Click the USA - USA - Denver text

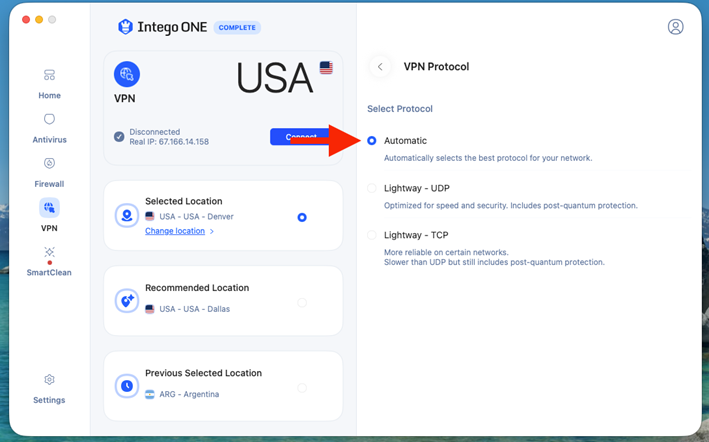196,216
